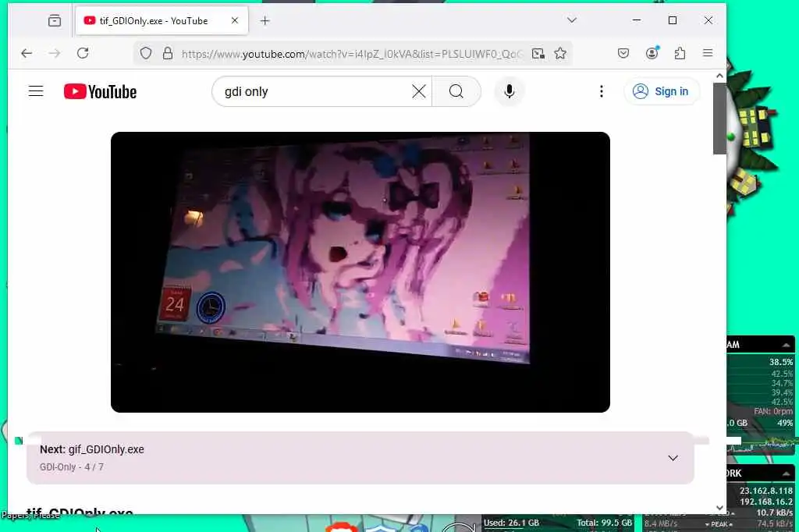
Task: Open a new browser tab
Action: pyautogui.click(x=265, y=20)
